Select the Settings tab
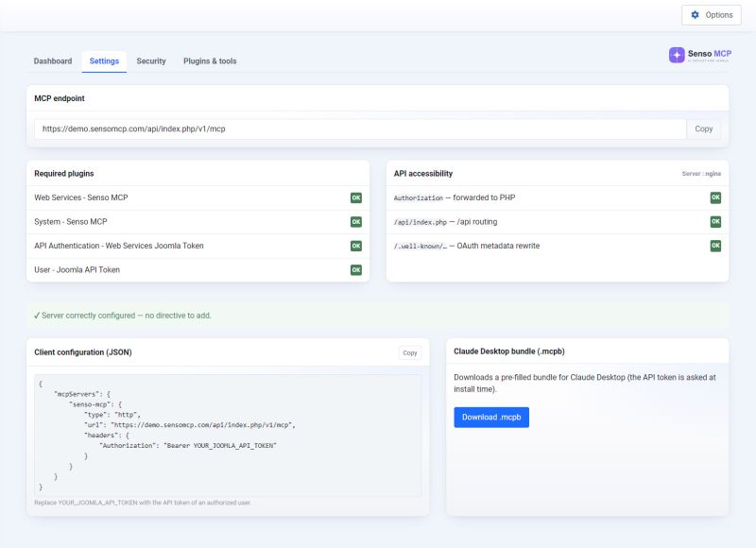 [104, 61]
